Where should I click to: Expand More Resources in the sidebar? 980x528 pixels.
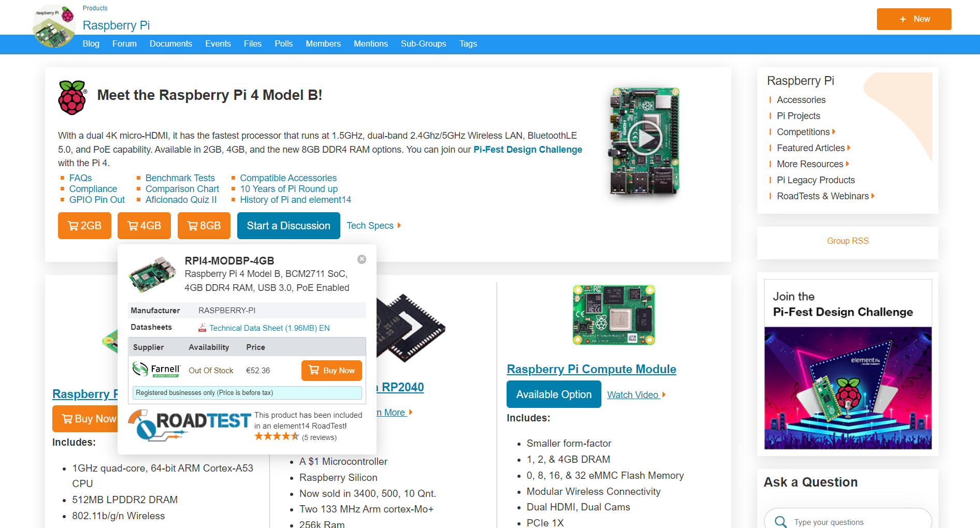813,164
